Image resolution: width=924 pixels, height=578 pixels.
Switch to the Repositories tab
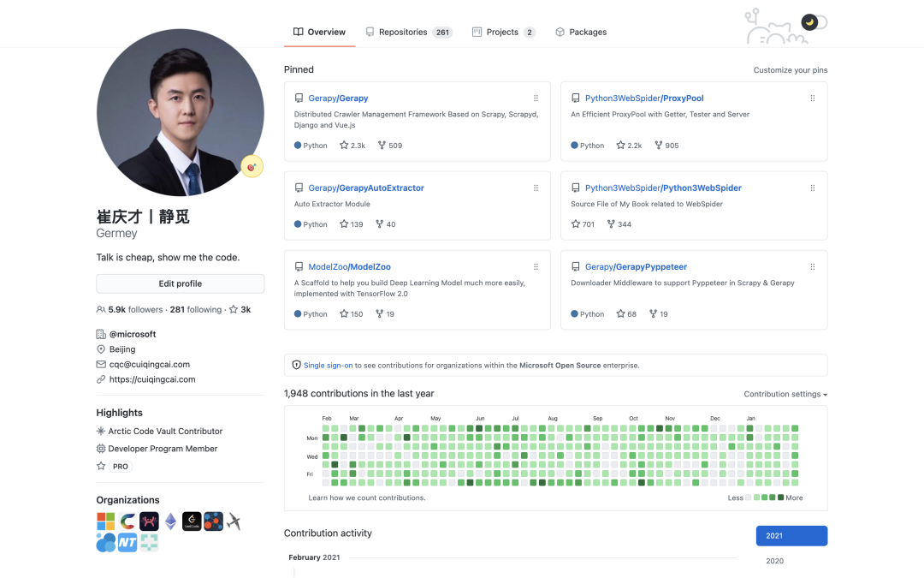click(x=408, y=32)
